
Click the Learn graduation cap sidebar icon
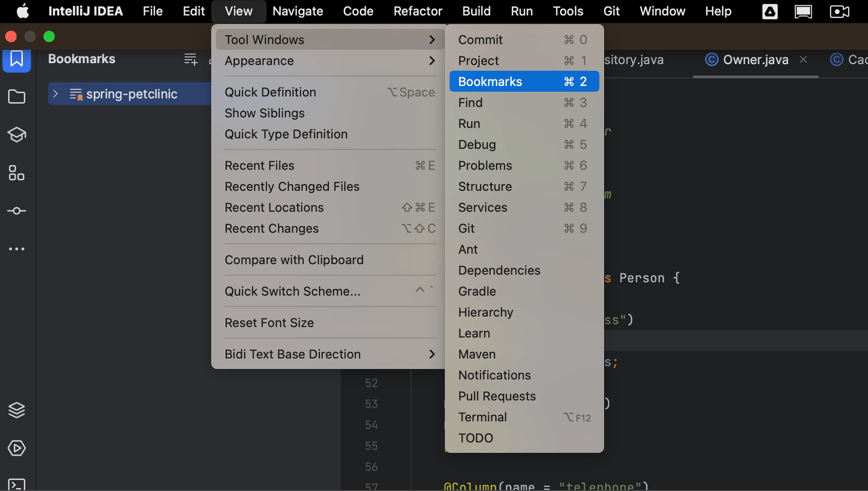[x=17, y=135]
